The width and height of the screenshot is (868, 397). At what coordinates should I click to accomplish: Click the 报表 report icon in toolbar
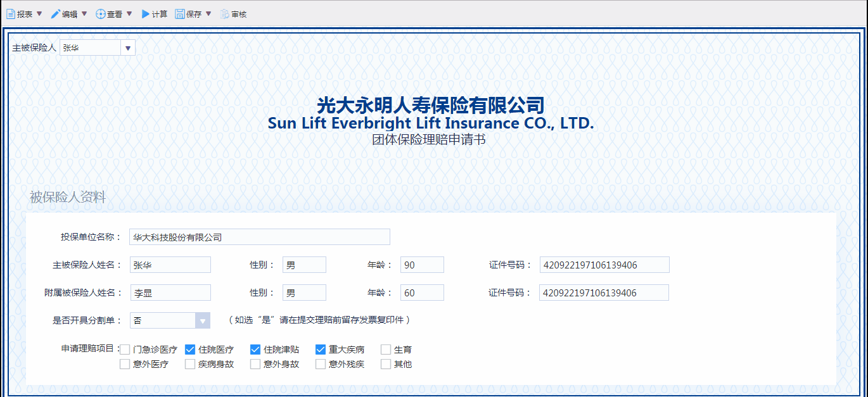[x=11, y=14]
